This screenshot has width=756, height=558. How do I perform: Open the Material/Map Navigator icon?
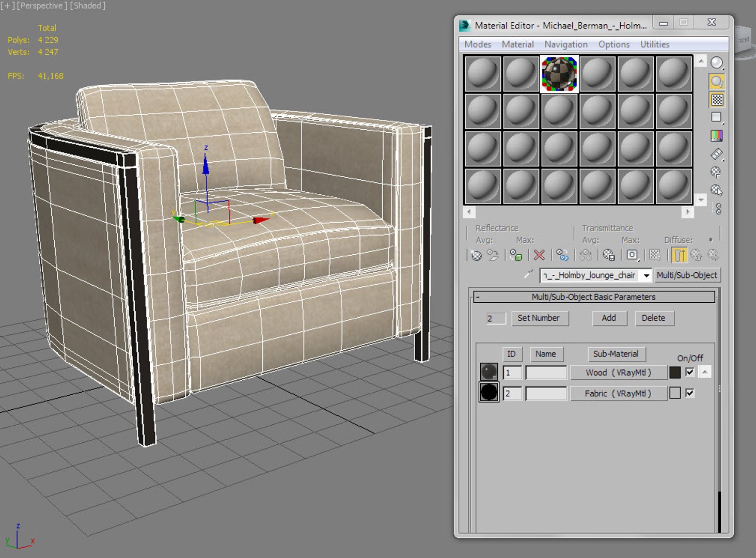pyautogui.click(x=718, y=208)
